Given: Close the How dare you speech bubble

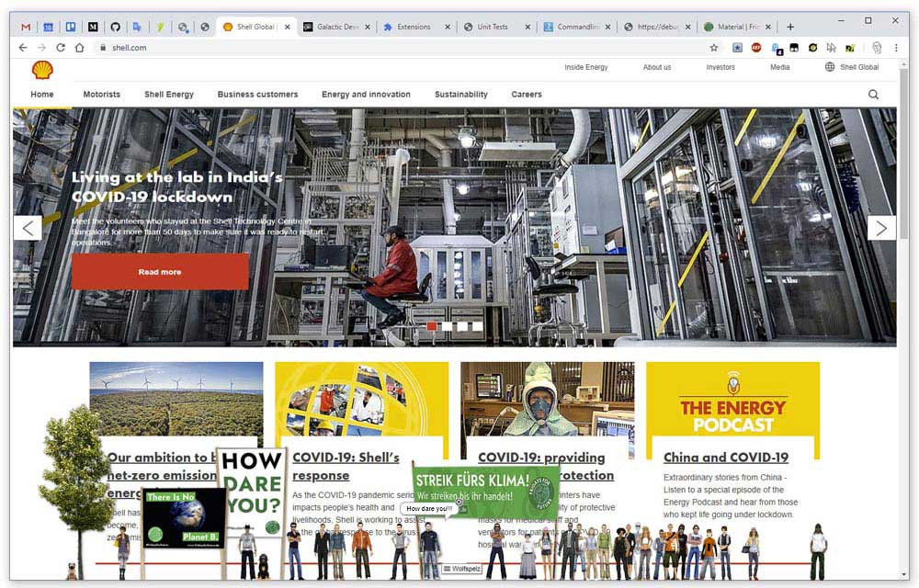Looking at the screenshot, I should (x=459, y=502).
